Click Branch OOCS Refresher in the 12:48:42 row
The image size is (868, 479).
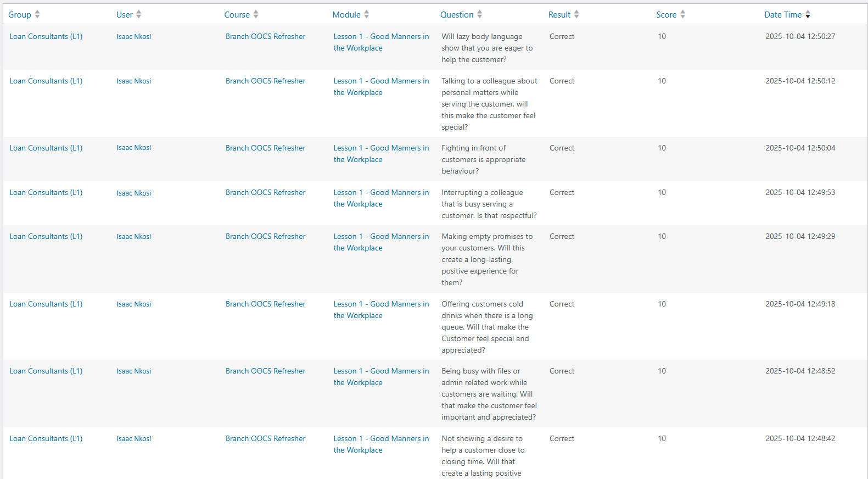click(265, 439)
